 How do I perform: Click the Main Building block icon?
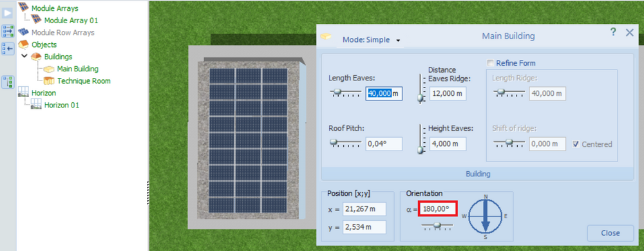click(x=50, y=69)
